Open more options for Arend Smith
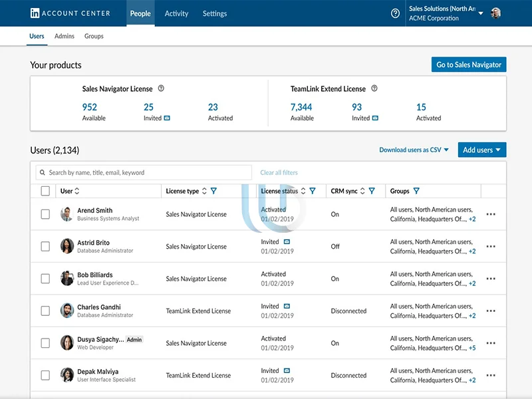Screen dimensions: 532x399 [491, 214]
